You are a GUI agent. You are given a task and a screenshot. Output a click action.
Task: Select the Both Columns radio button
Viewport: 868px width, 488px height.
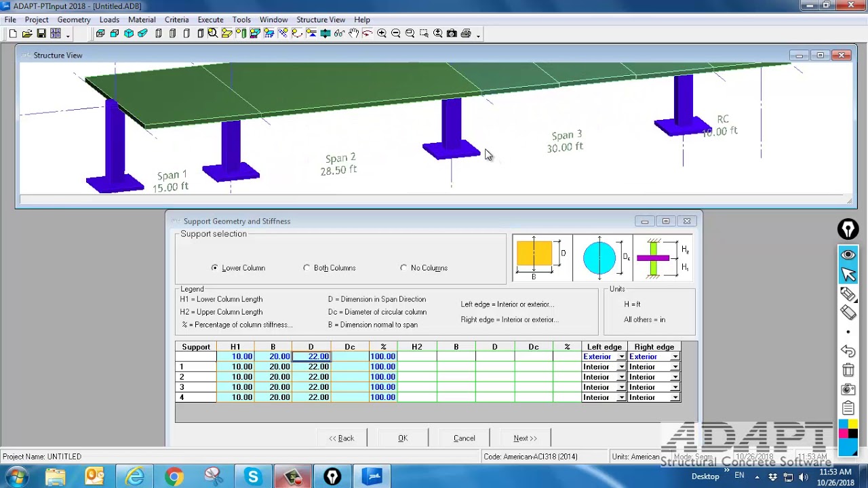click(307, 268)
